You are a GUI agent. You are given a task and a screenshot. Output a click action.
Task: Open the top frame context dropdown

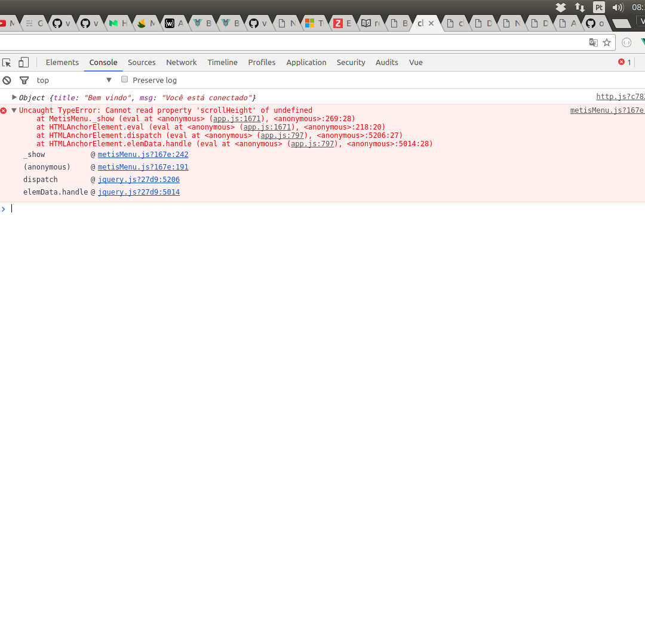pos(73,79)
